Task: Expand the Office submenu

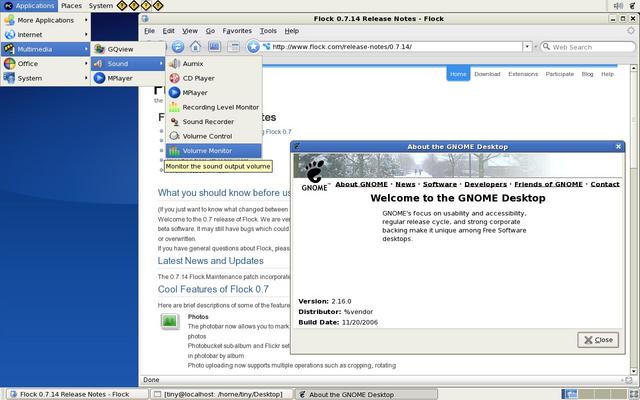Action: coord(45,64)
